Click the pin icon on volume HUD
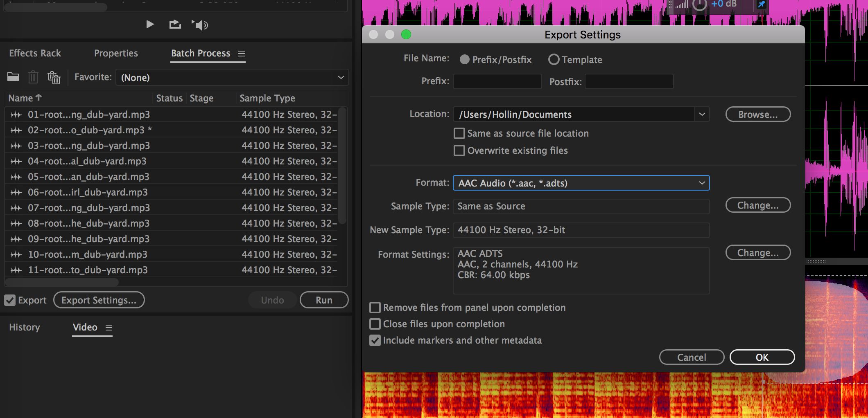 (761, 4)
